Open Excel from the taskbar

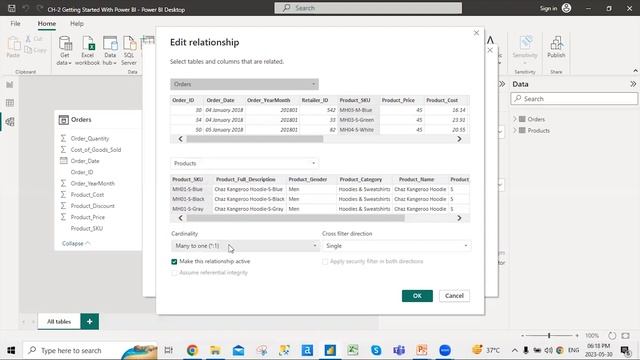point(353,350)
